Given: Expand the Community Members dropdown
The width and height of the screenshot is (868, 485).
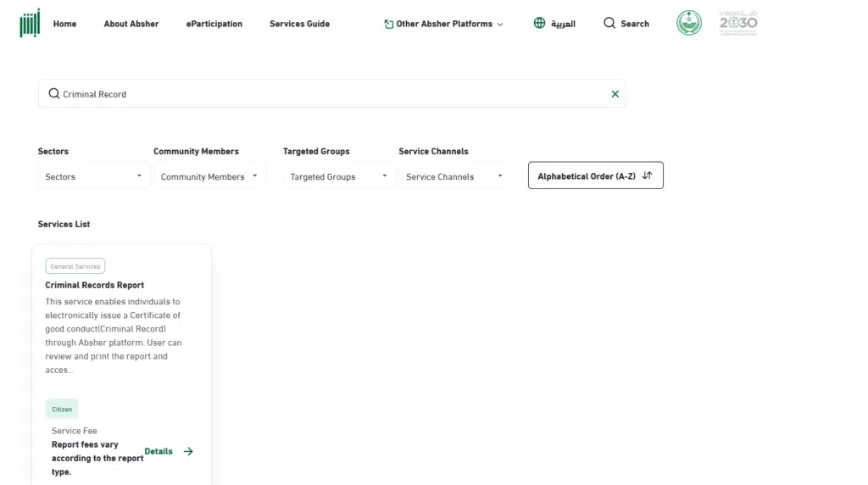Looking at the screenshot, I should click(x=209, y=176).
